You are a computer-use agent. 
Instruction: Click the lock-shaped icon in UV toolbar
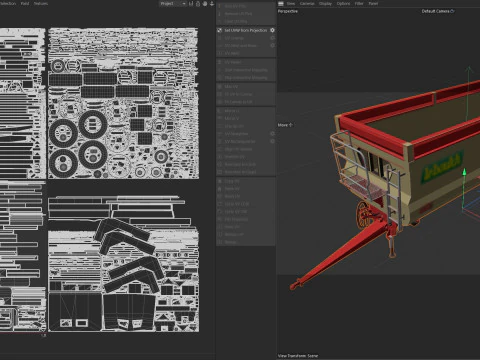tap(198, 4)
